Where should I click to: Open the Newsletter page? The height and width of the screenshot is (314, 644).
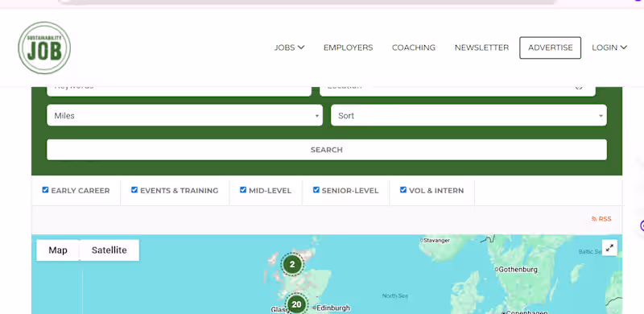coord(481,48)
